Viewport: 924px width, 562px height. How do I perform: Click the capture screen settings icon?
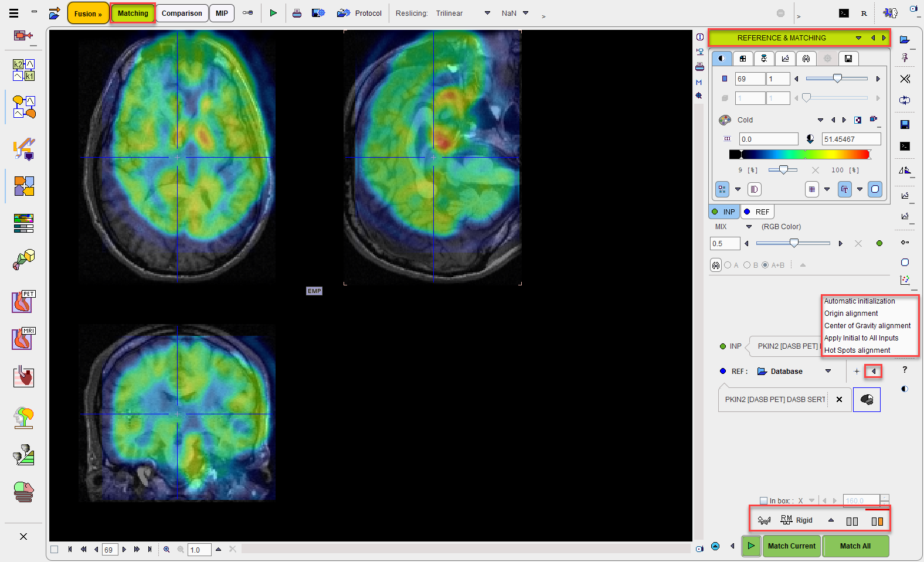[x=318, y=13]
